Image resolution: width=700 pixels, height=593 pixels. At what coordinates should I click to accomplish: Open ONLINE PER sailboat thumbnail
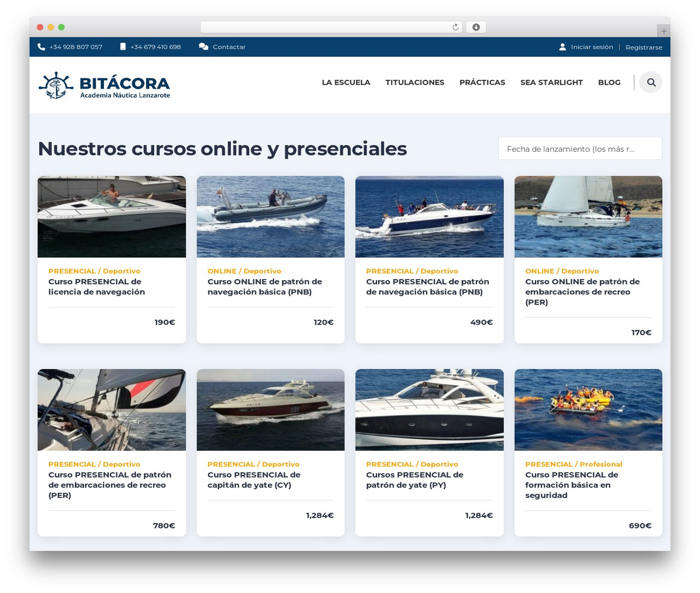588,217
